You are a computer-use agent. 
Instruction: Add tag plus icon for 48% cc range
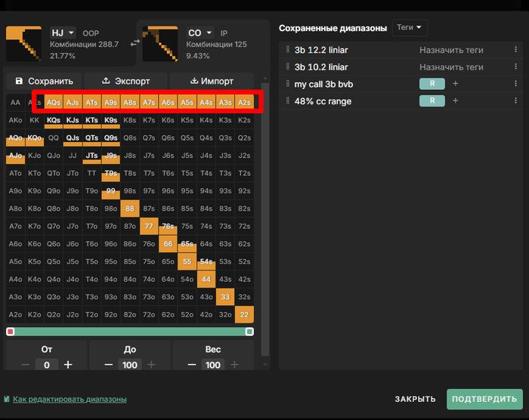pyautogui.click(x=455, y=101)
